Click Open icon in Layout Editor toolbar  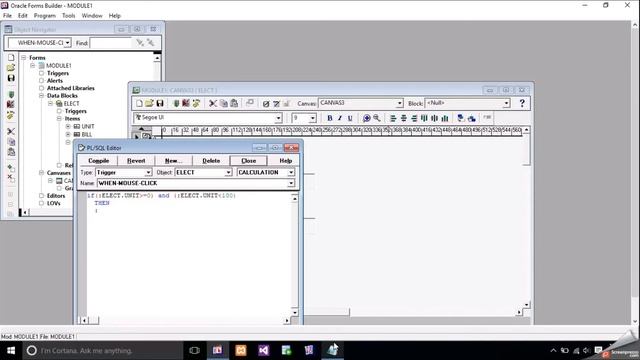(x=149, y=103)
